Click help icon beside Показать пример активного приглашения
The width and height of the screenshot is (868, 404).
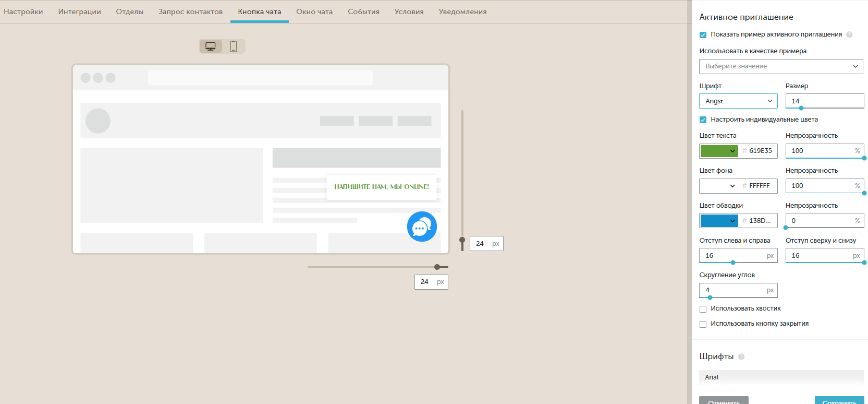849,34
